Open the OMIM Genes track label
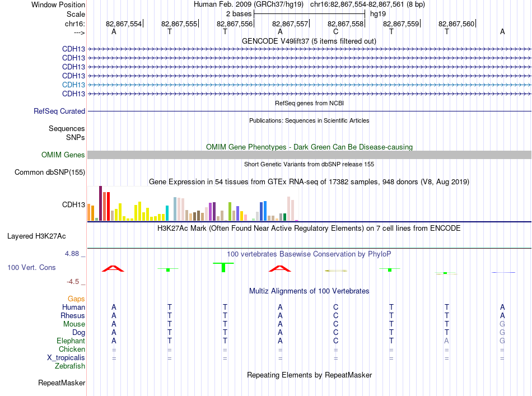 63,155
